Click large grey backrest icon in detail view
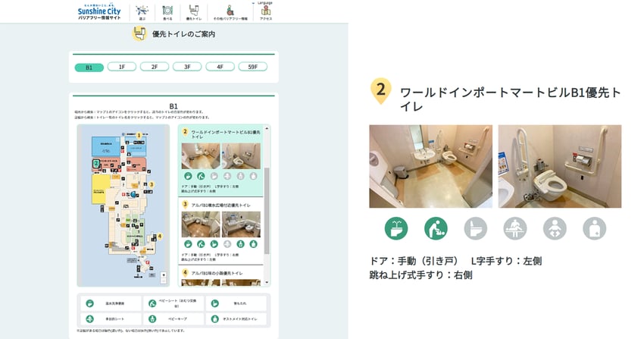644x339 pixels. coord(476,228)
